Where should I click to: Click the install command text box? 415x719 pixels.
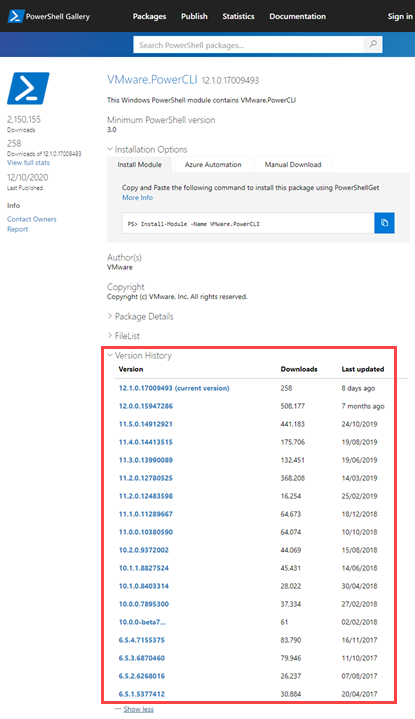(x=248, y=223)
